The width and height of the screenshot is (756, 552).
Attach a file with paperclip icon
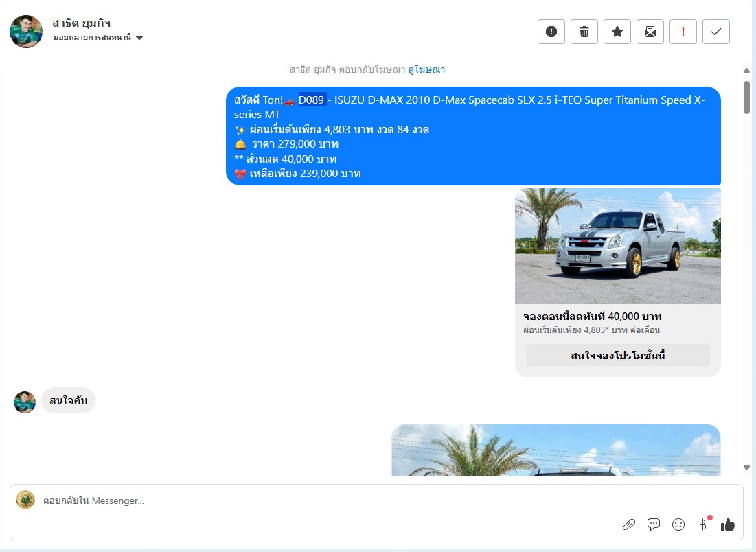click(629, 525)
